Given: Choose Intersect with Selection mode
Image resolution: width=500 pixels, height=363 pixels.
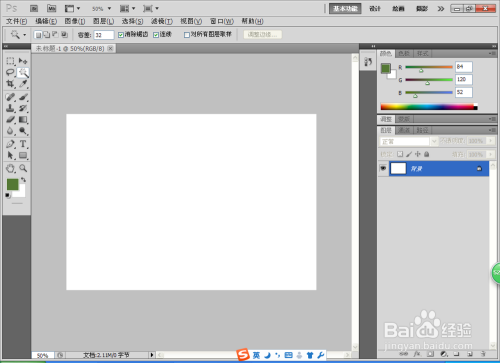Looking at the screenshot, I should pyautogui.click(x=64, y=35).
